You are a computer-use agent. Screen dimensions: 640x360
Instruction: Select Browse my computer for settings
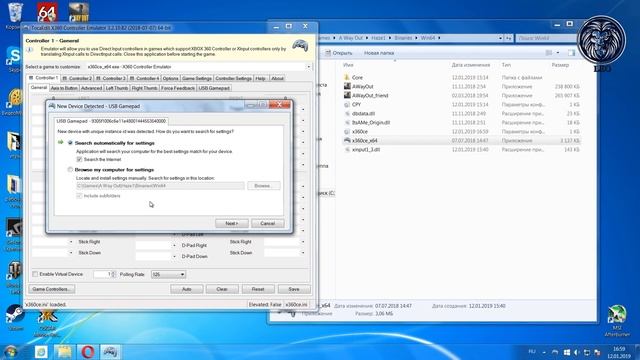[70, 169]
